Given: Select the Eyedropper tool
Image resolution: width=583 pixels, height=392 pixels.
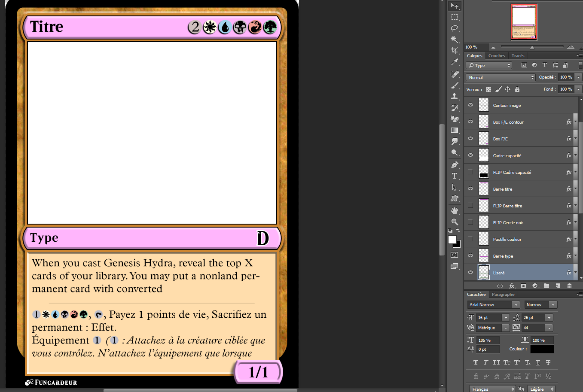Looking at the screenshot, I should [x=455, y=62].
